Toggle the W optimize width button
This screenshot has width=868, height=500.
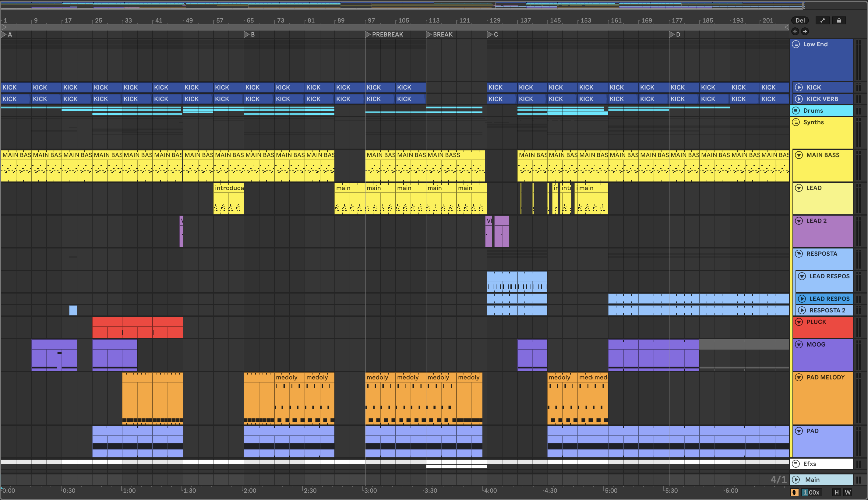(x=848, y=492)
